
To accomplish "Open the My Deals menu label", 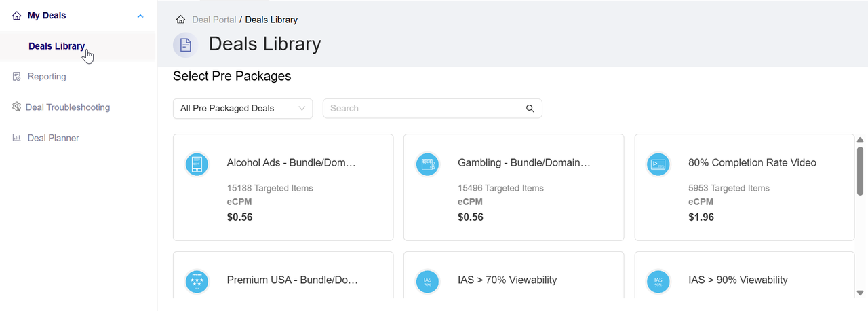I will click(47, 15).
